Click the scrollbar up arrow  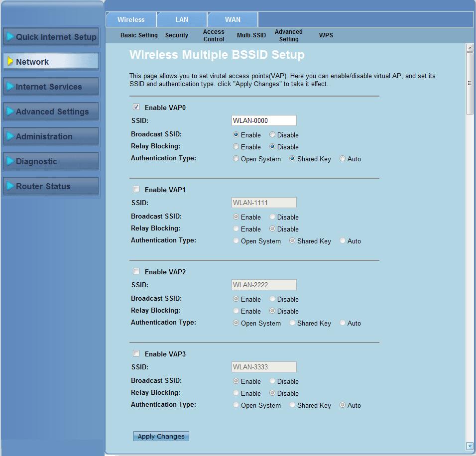[470, 48]
